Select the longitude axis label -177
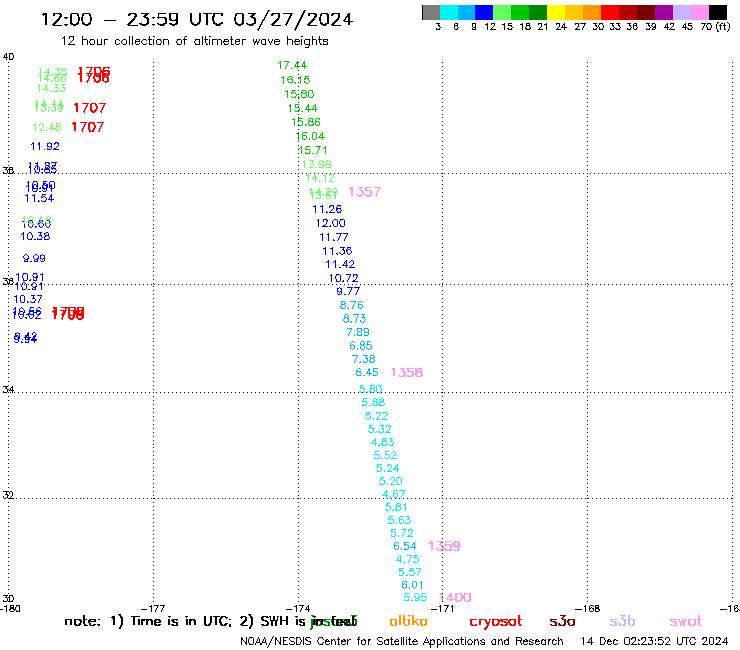The width and height of the screenshot is (740, 650). (153, 608)
